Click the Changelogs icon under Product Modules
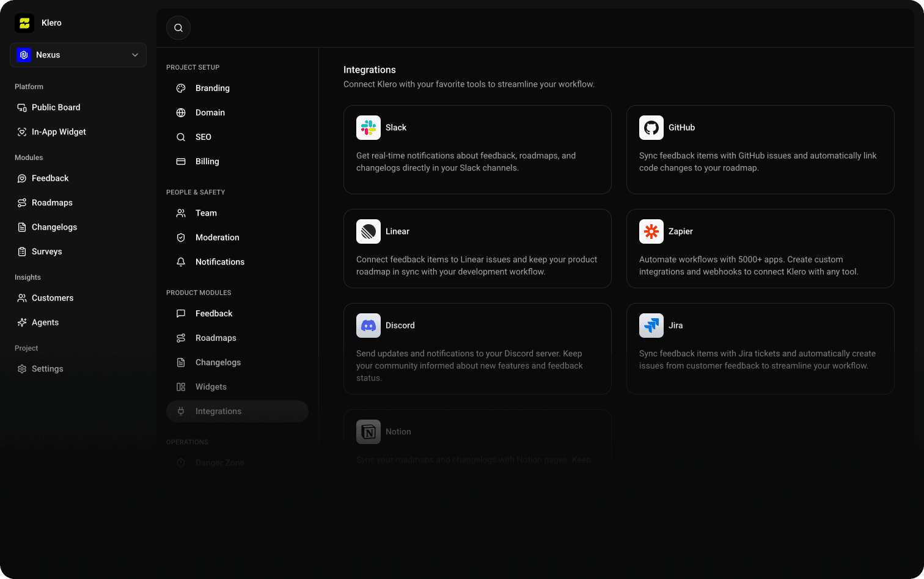This screenshot has height=579, width=924. (181, 362)
